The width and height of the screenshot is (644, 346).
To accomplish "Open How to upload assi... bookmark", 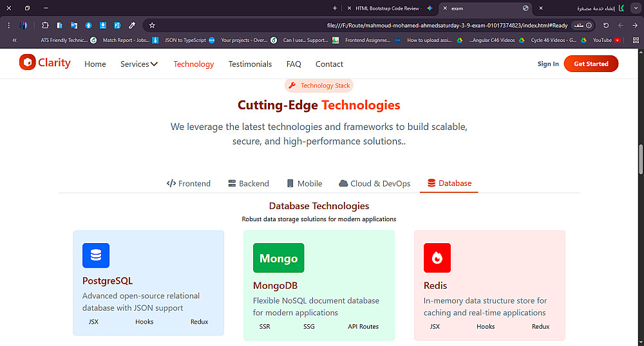I will (434, 40).
